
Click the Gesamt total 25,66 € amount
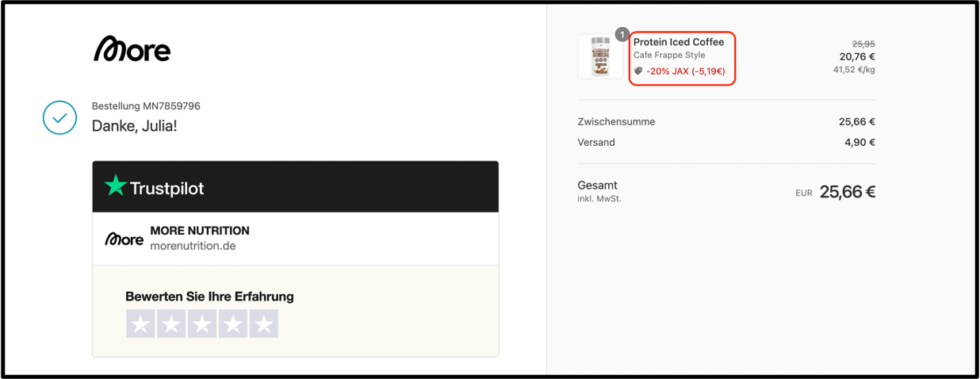(x=848, y=192)
